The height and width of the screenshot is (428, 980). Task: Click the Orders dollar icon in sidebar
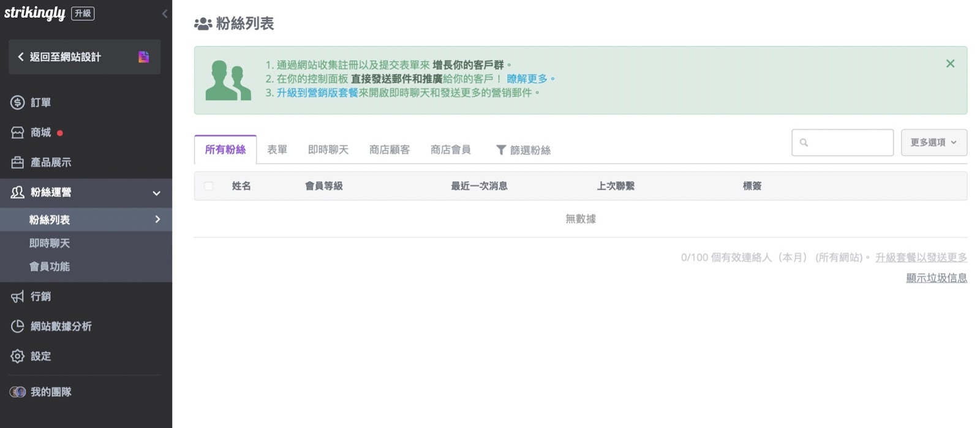click(x=17, y=102)
